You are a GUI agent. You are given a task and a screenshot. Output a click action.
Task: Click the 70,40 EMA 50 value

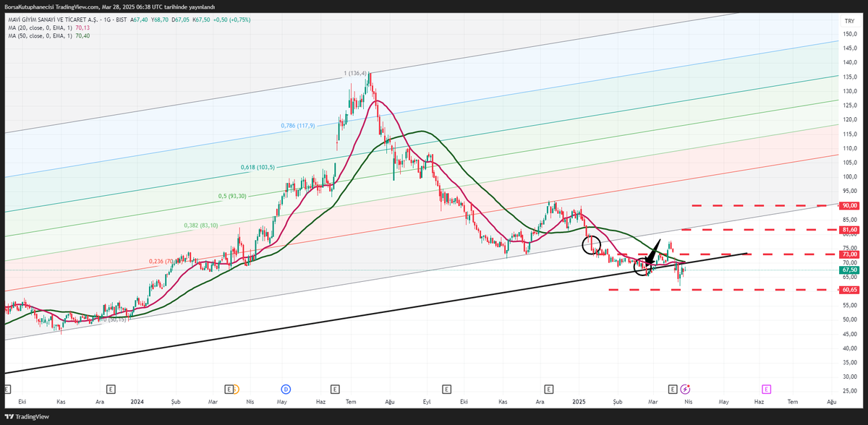tap(82, 35)
